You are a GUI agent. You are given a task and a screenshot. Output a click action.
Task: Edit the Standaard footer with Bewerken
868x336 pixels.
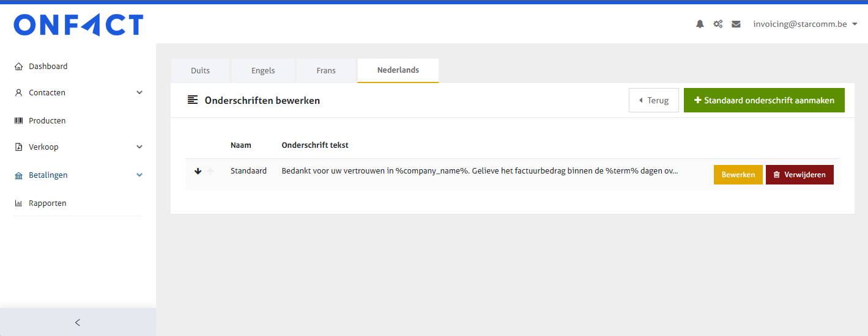click(738, 175)
